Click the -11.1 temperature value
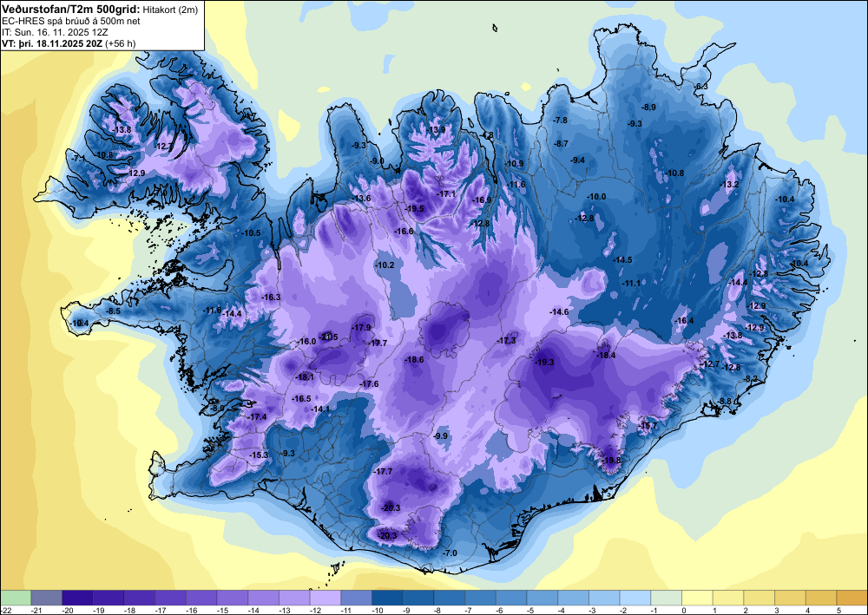The height and width of the screenshot is (615, 868). pos(631,283)
